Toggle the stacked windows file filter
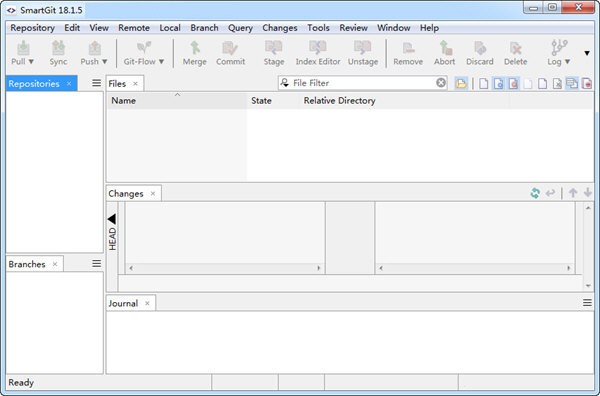Screen dimensions: 600x396 pos(572,83)
